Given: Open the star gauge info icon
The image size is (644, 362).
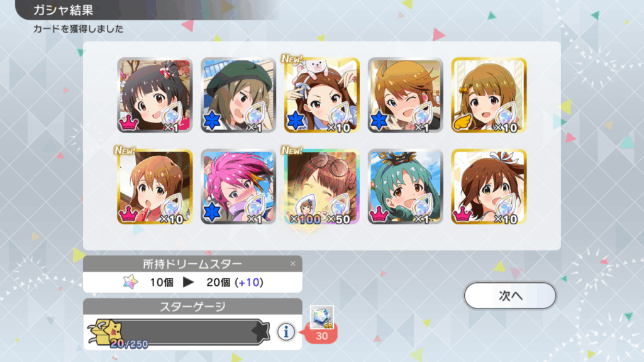Looking at the screenshot, I should click(286, 332).
